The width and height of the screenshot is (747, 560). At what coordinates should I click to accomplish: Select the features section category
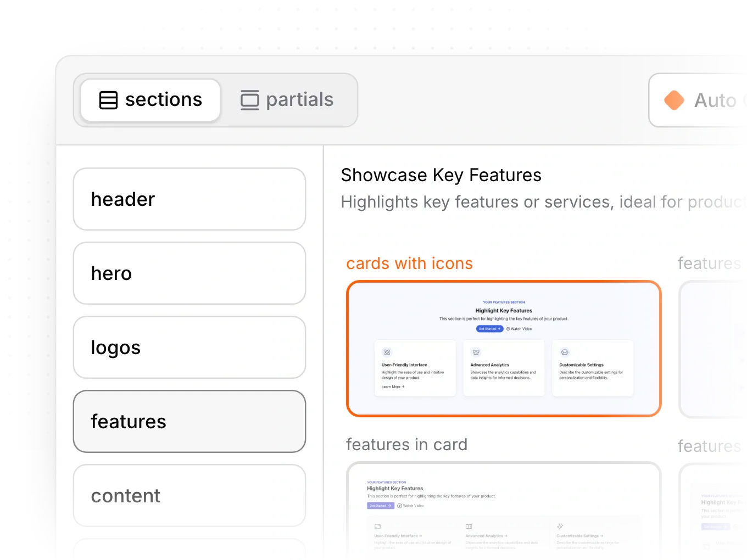tap(189, 421)
